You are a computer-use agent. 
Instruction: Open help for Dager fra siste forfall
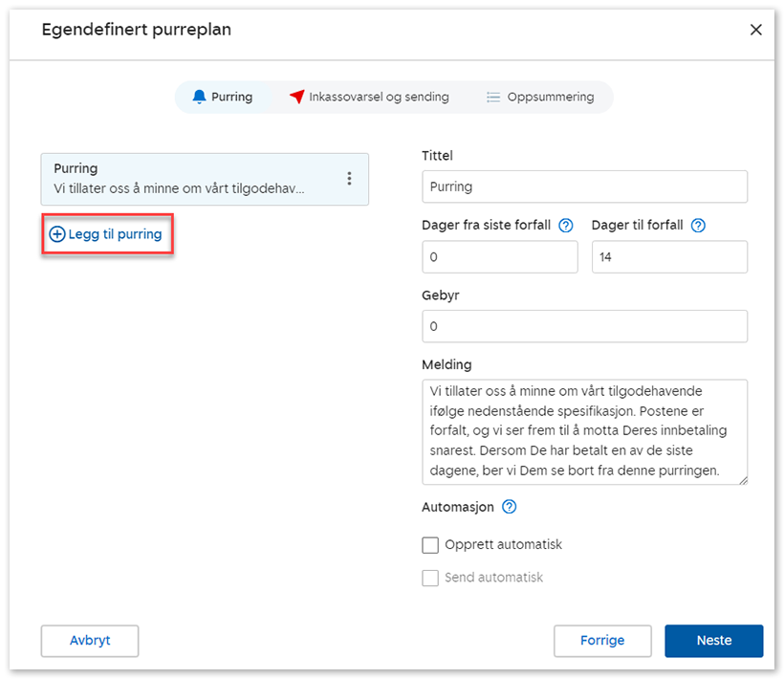[x=565, y=226]
